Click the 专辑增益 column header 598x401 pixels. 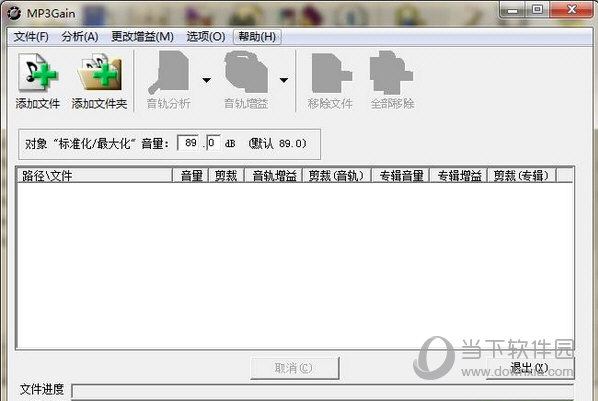(x=459, y=176)
